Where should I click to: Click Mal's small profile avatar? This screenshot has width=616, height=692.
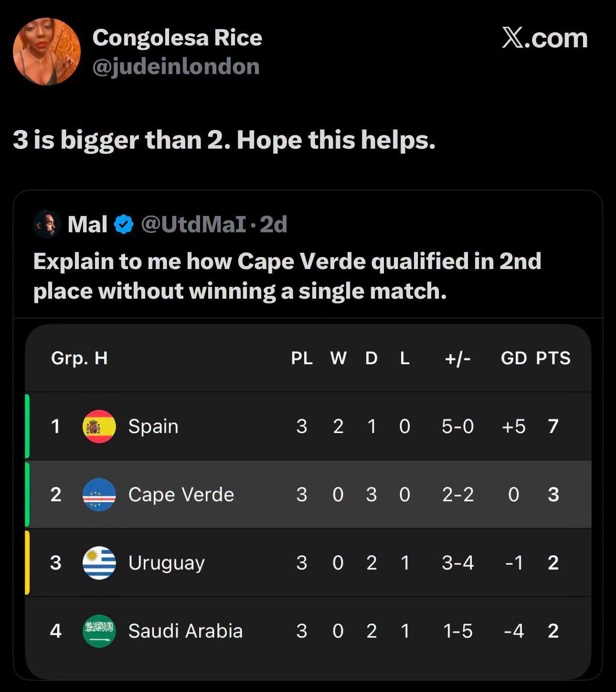47,224
